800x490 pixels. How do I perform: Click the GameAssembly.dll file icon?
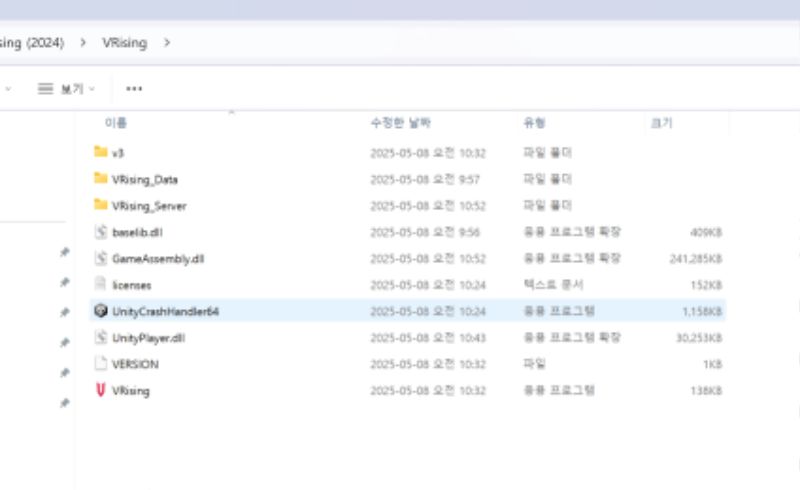click(101, 258)
